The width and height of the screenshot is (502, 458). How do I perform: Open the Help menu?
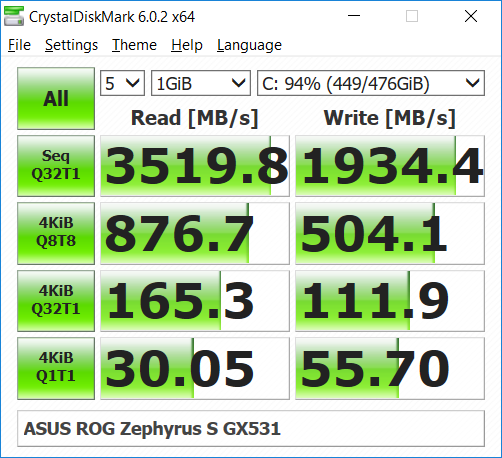(187, 45)
